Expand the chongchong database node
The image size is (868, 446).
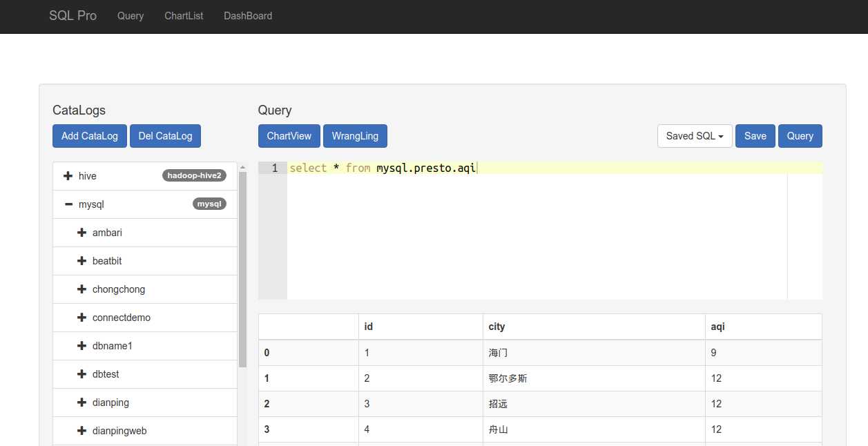click(81, 289)
